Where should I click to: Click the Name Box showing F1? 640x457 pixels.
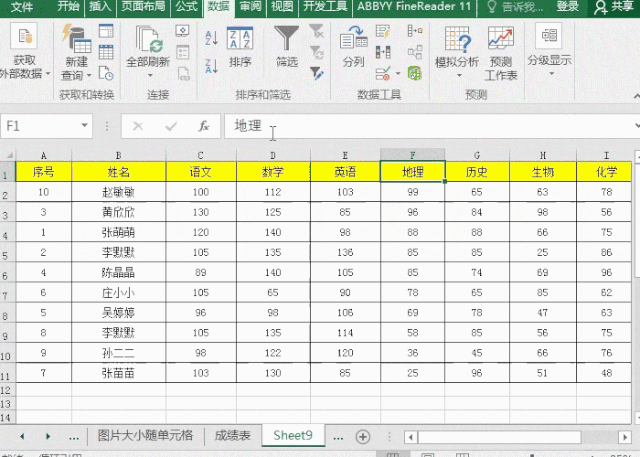(x=40, y=126)
